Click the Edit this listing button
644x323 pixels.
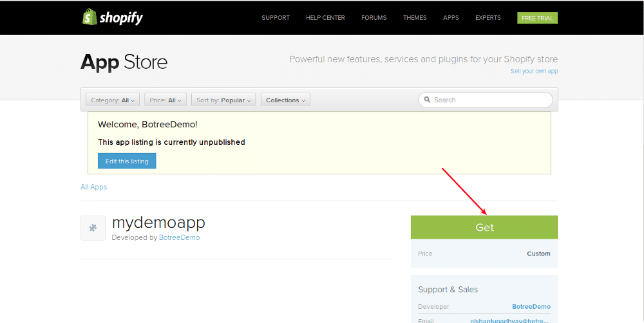(x=127, y=161)
